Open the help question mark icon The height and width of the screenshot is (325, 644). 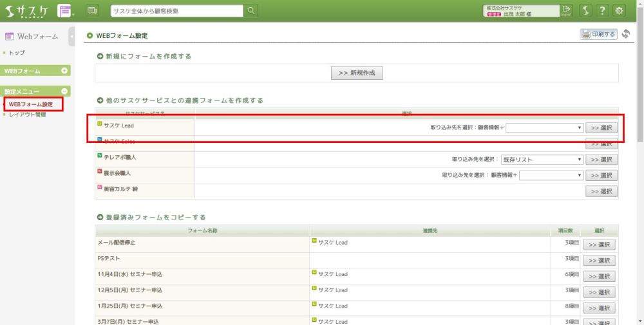click(603, 11)
